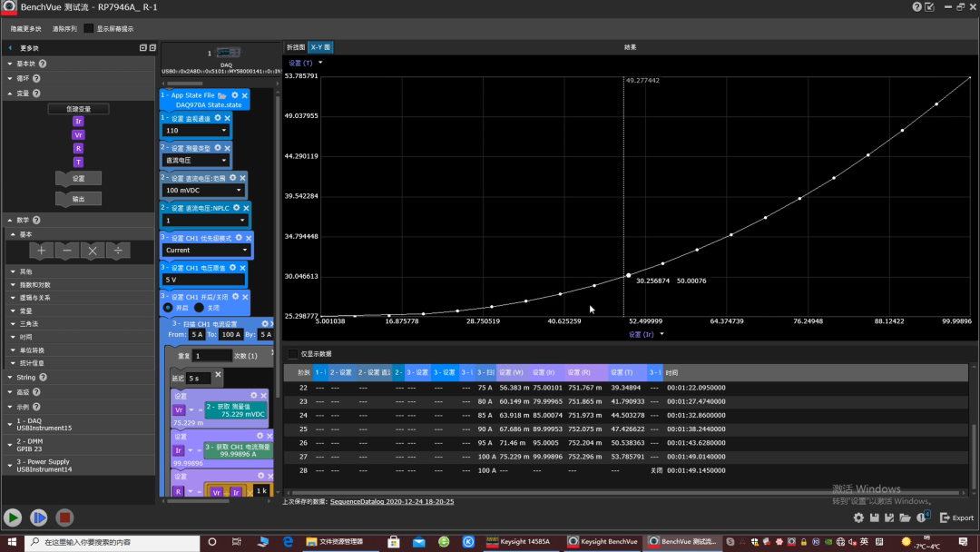Screen dimensions: 980x552
Task: Open the Current priority mode dropdown
Action: 206,250
